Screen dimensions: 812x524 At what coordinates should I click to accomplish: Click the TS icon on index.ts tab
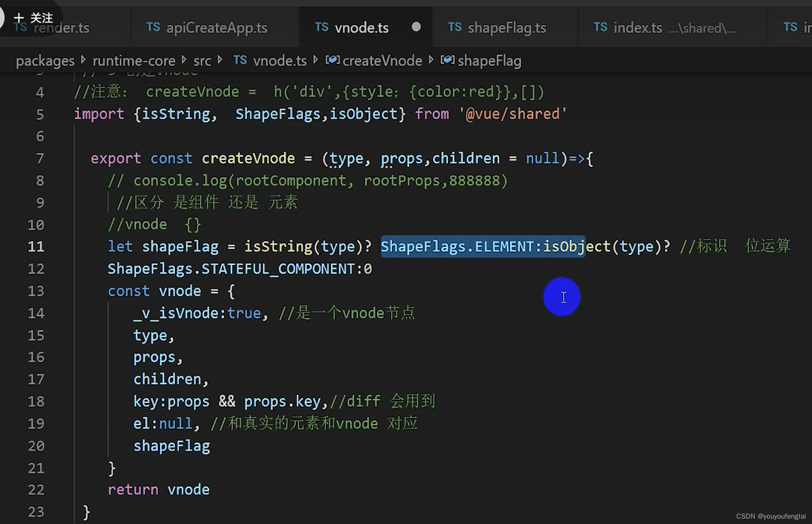click(x=601, y=27)
